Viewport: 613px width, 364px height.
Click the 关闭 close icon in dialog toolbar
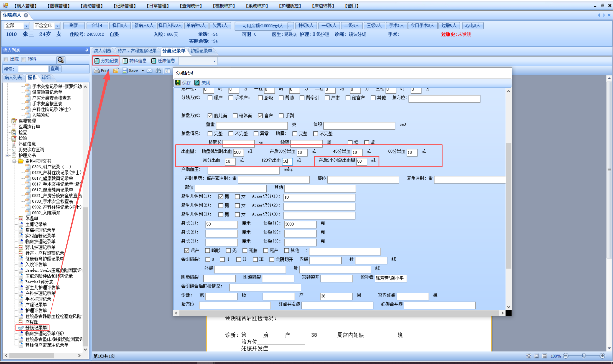(x=197, y=83)
